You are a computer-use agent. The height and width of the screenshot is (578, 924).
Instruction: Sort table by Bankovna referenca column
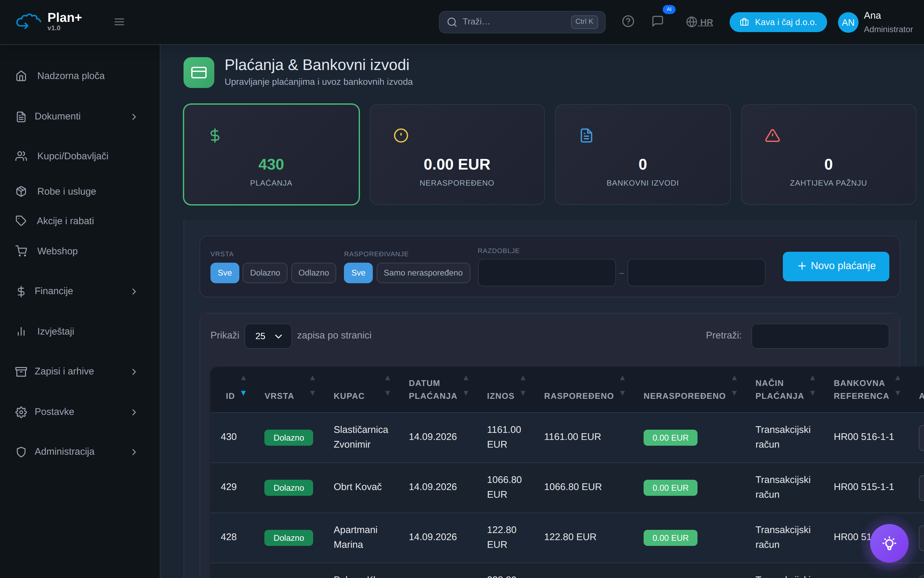(x=867, y=390)
